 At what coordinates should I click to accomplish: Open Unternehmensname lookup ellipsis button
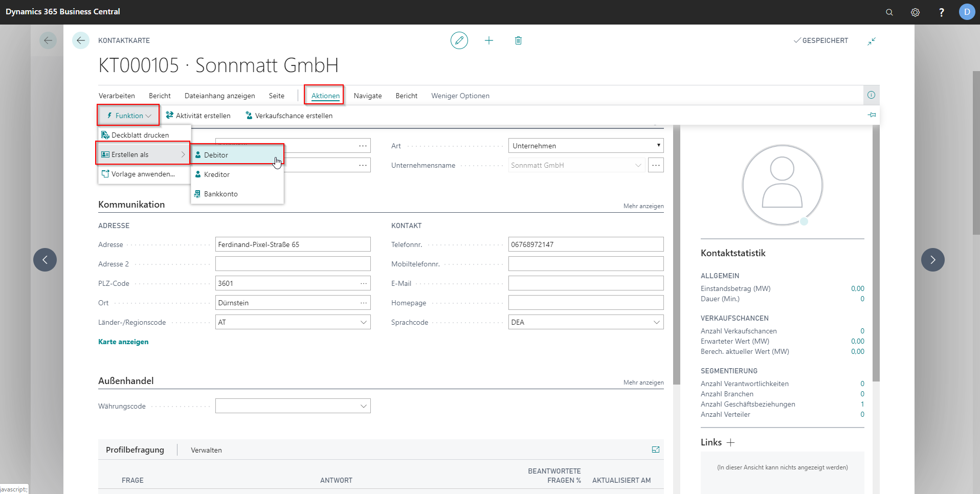pyautogui.click(x=656, y=165)
